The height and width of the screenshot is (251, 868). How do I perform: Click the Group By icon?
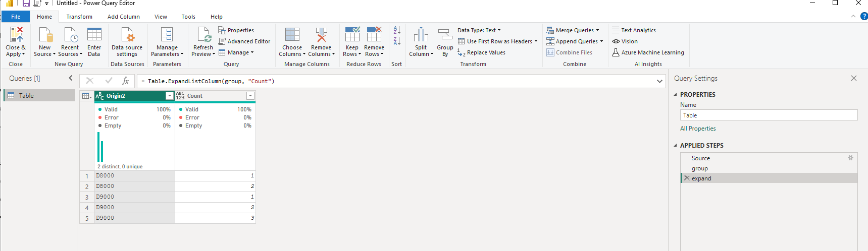[x=445, y=34]
